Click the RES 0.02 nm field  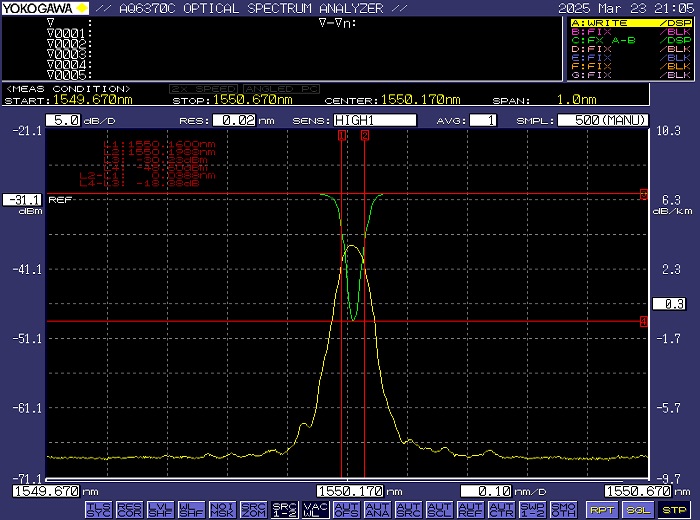(x=234, y=120)
